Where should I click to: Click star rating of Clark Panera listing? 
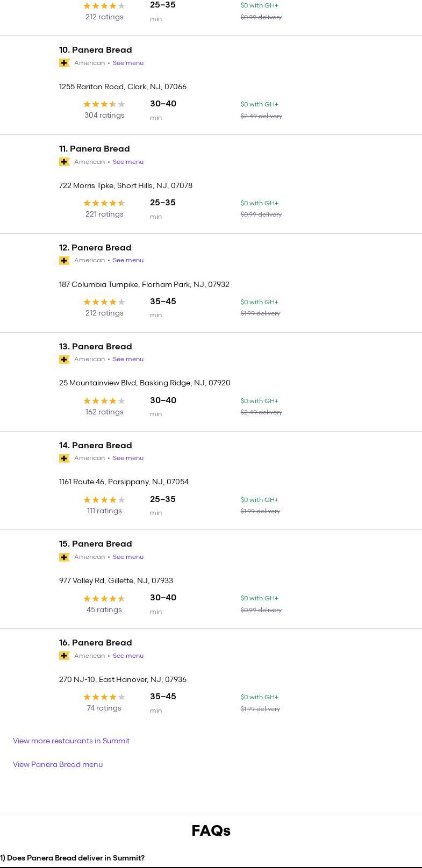point(104,104)
